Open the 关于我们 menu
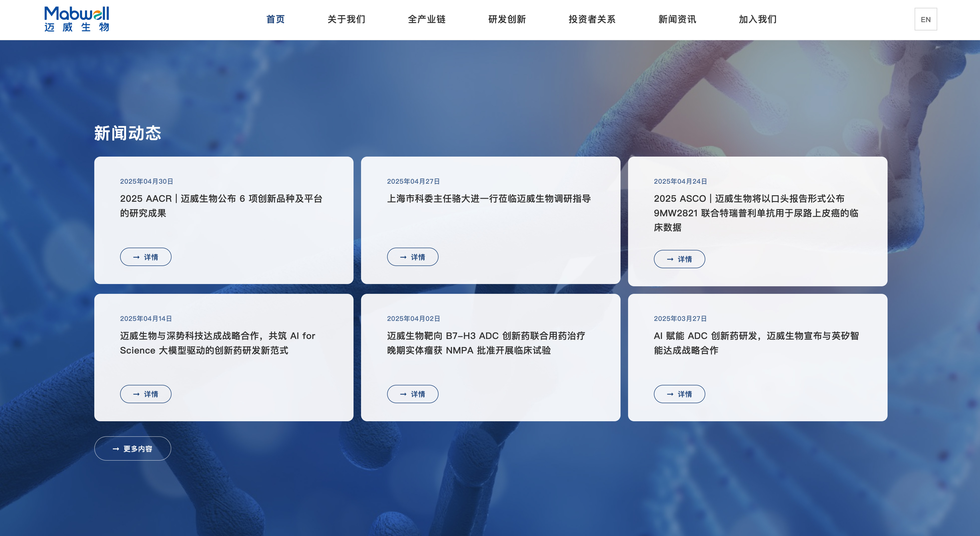Viewport: 980px width, 536px height. (346, 19)
